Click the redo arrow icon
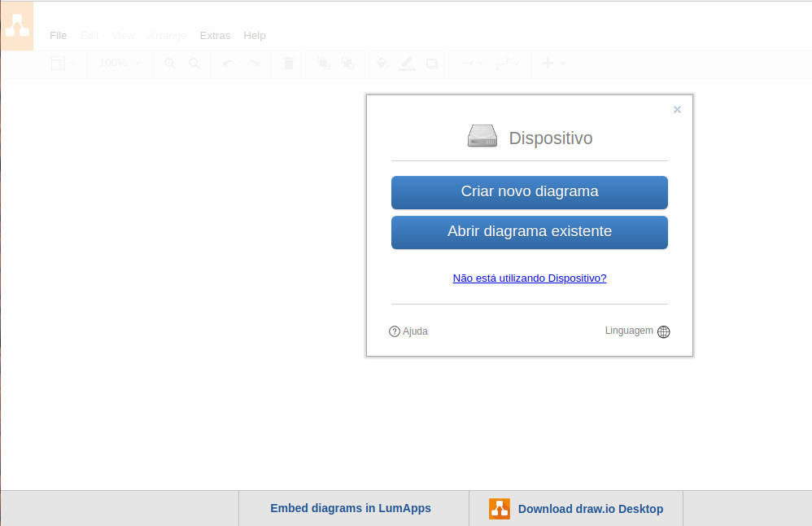The width and height of the screenshot is (812, 526). point(254,64)
